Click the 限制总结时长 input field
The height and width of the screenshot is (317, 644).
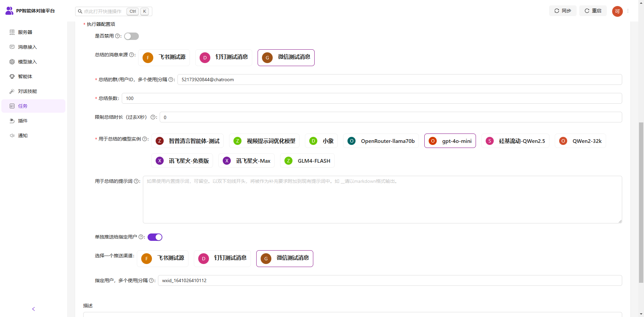pyautogui.click(x=391, y=117)
